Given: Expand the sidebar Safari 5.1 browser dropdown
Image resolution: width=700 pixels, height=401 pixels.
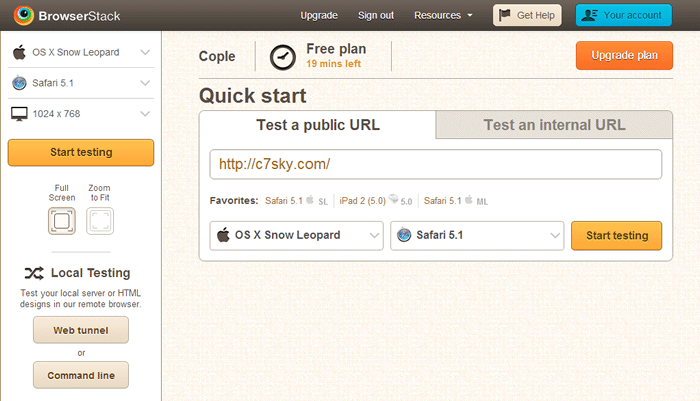Looking at the screenshot, I should (x=81, y=83).
